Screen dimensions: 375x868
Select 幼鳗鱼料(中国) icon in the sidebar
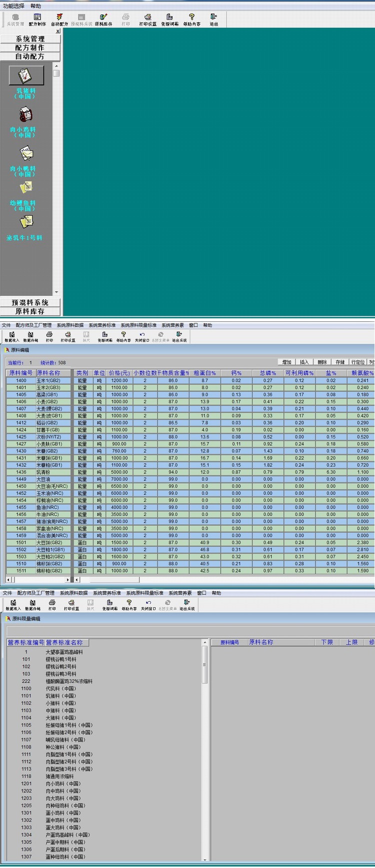pyautogui.click(x=25, y=188)
